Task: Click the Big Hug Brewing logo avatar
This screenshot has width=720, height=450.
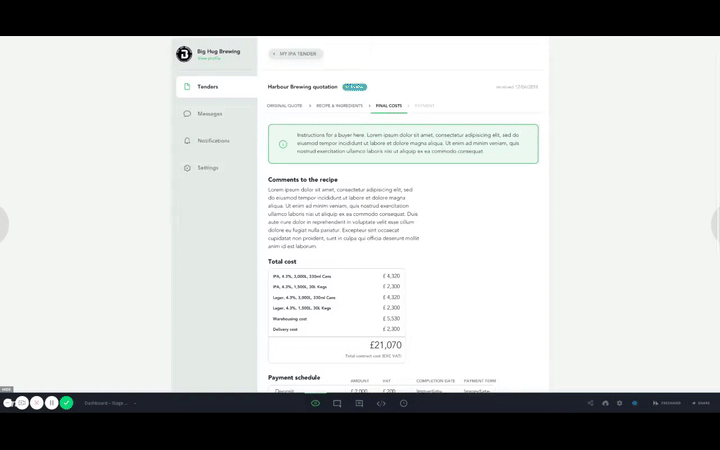Action: [x=184, y=54]
